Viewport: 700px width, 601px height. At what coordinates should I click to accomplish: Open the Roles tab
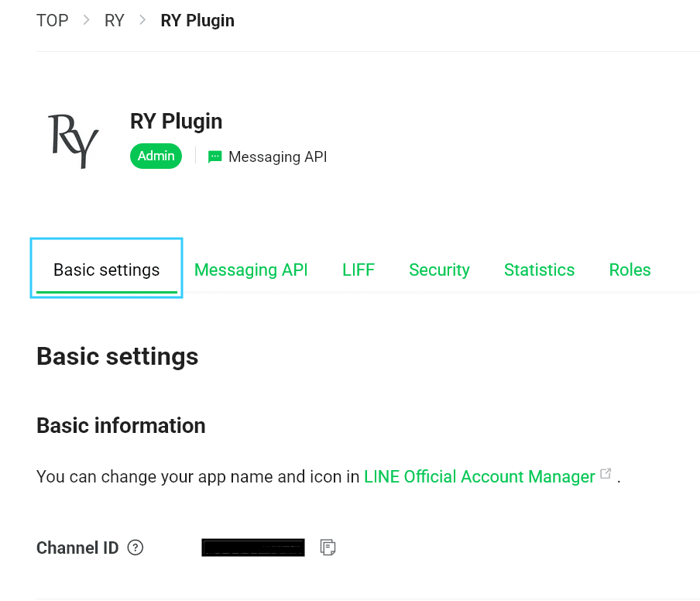630,270
